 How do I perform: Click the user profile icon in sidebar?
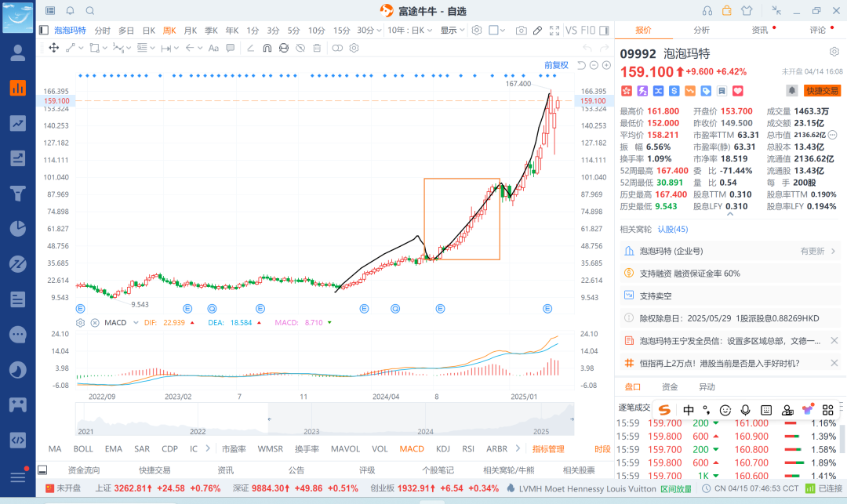coord(18,53)
